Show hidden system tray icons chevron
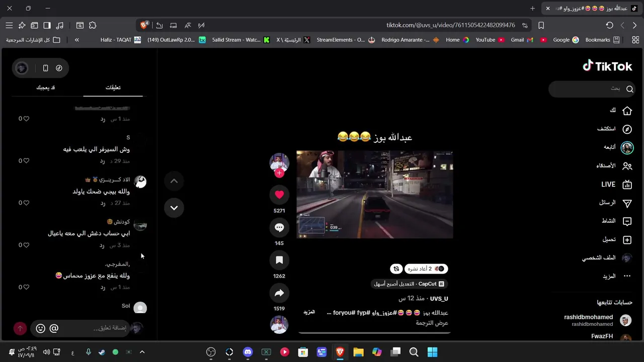This screenshot has height=362, width=644. [142, 352]
